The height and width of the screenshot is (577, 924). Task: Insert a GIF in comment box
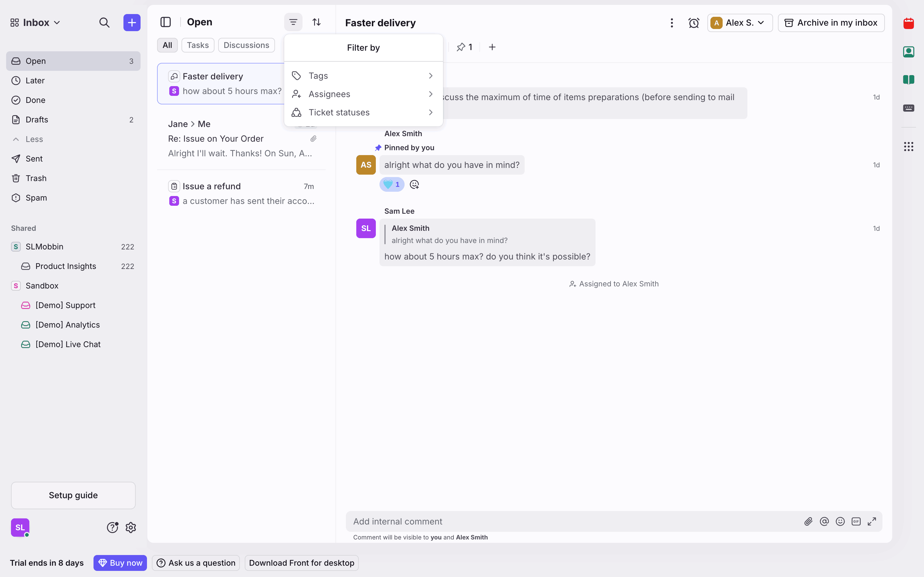856,521
